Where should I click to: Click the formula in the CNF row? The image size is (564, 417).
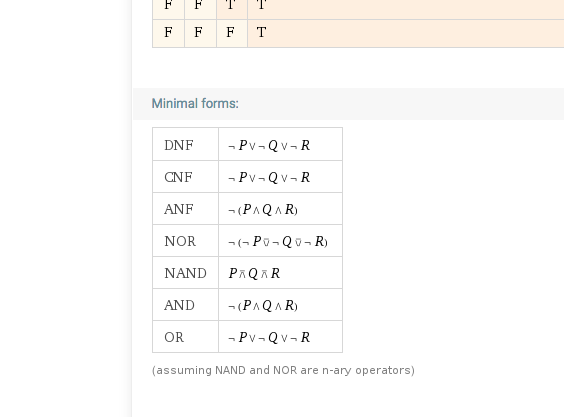coord(269,177)
